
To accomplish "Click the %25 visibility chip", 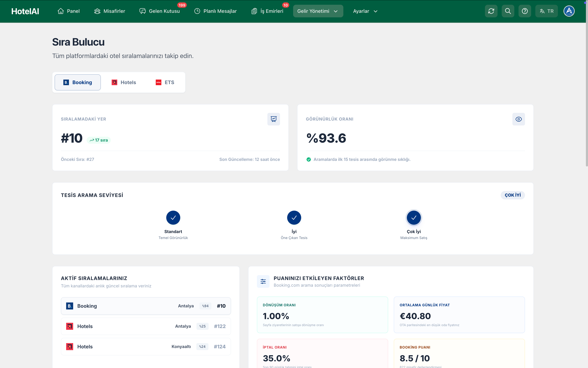I will point(202,326).
